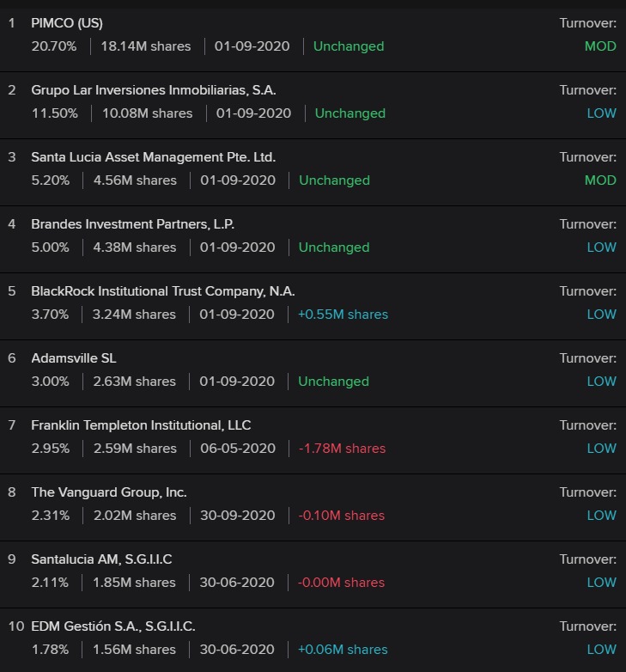626x672 pixels.
Task: Click the +0.55M shares change for BlackRock
Action: point(343,315)
